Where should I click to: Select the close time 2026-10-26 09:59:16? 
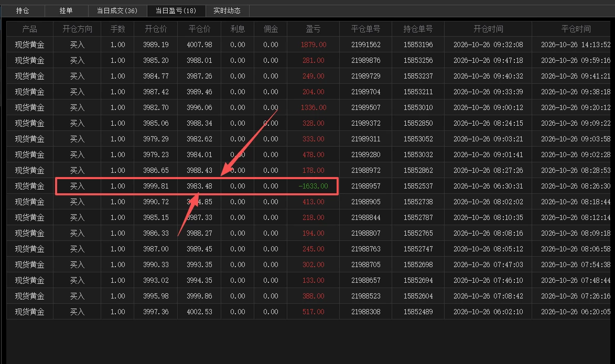pos(576,60)
